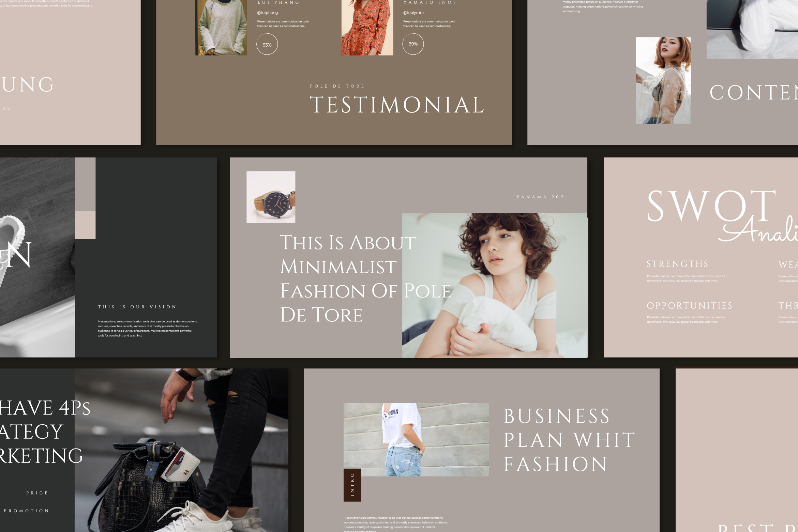
Task: Select Yamato Inoi's red floral dress photo
Action: coord(367,28)
